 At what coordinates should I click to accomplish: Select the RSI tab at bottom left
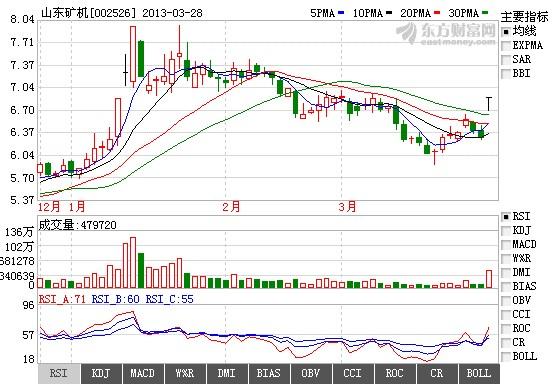(59, 374)
